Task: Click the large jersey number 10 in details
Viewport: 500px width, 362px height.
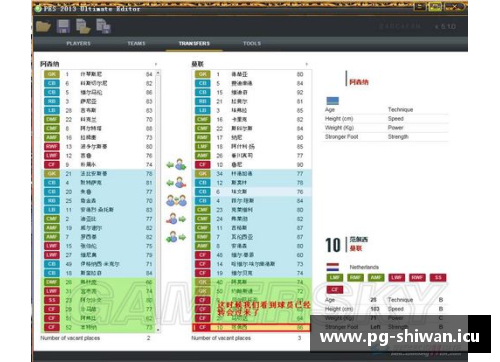Action: (x=333, y=245)
